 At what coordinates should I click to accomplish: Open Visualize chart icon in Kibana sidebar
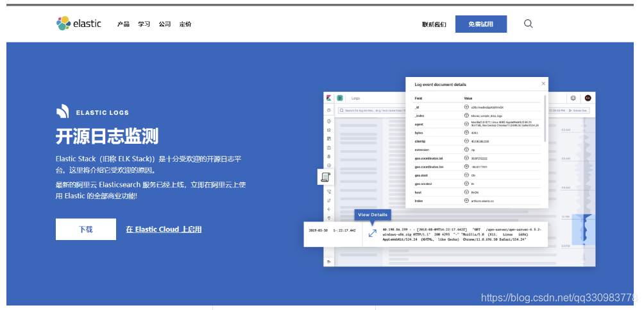click(x=328, y=130)
